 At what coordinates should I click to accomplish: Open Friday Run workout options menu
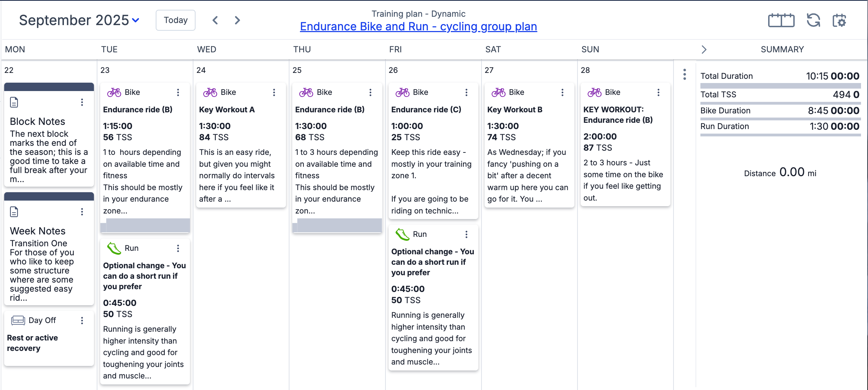tap(466, 234)
